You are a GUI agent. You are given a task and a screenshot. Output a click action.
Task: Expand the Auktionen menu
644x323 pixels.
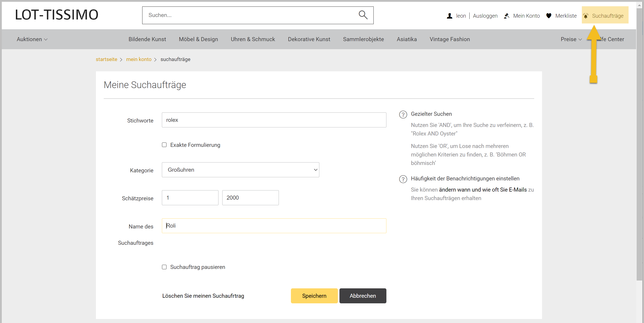(32, 39)
